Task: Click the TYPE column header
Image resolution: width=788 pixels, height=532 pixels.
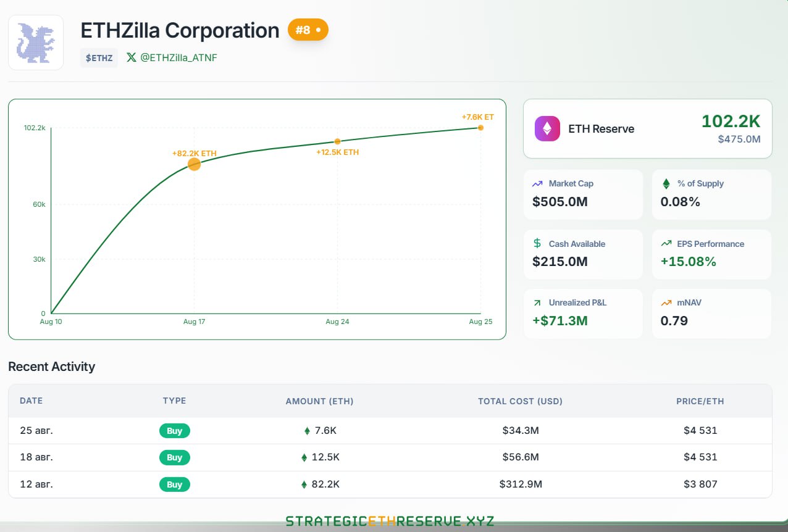Action: (x=175, y=401)
